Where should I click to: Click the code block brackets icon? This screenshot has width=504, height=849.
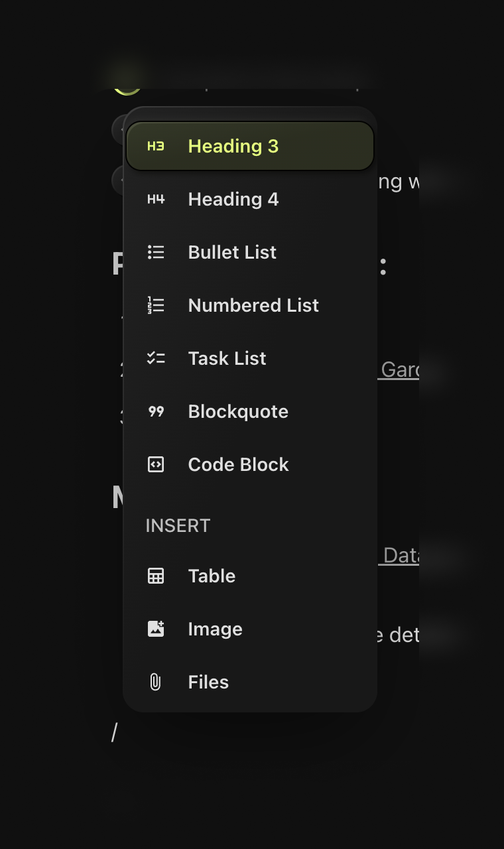coord(156,465)
